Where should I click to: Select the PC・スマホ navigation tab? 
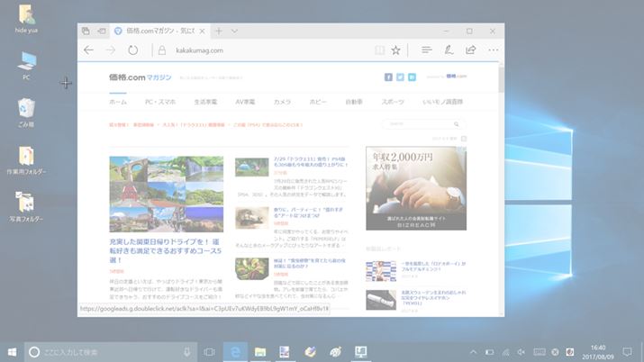160,102
